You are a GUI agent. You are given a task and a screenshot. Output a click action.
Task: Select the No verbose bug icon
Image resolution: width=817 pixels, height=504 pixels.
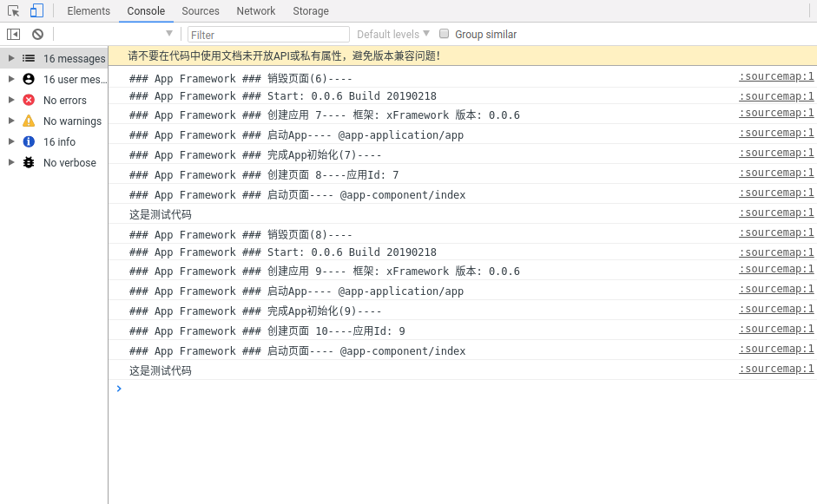coord(29,162)
